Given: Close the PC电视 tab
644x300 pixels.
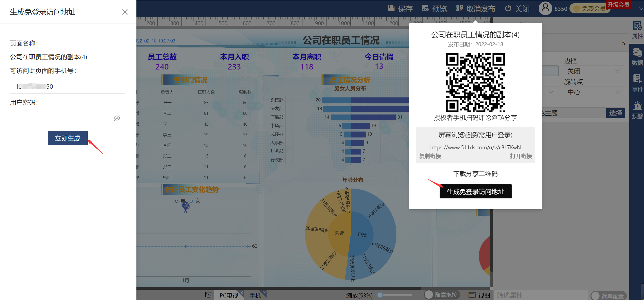Looking at the screenshot, I should point(242,293).
